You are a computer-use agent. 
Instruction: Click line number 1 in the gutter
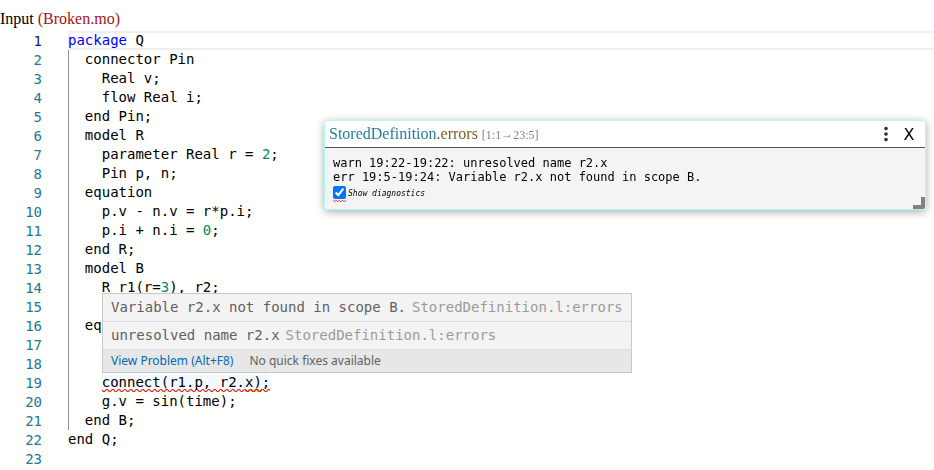[38, 41]
